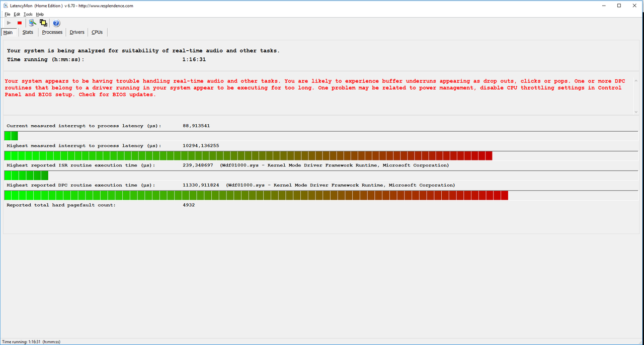Open the system analysis computer icon
This screenshot has width=644, height=345.
33,23
